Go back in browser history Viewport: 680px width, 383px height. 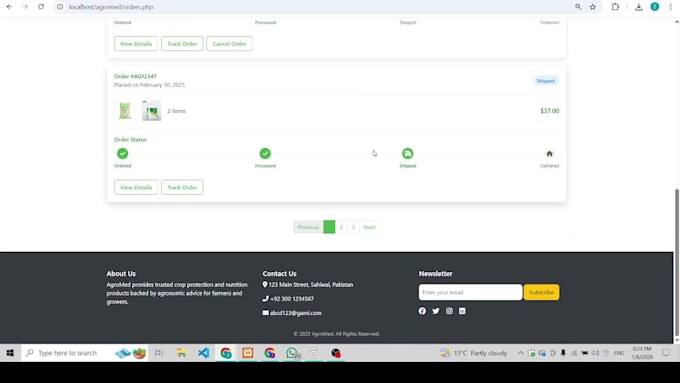click(9, 7)
